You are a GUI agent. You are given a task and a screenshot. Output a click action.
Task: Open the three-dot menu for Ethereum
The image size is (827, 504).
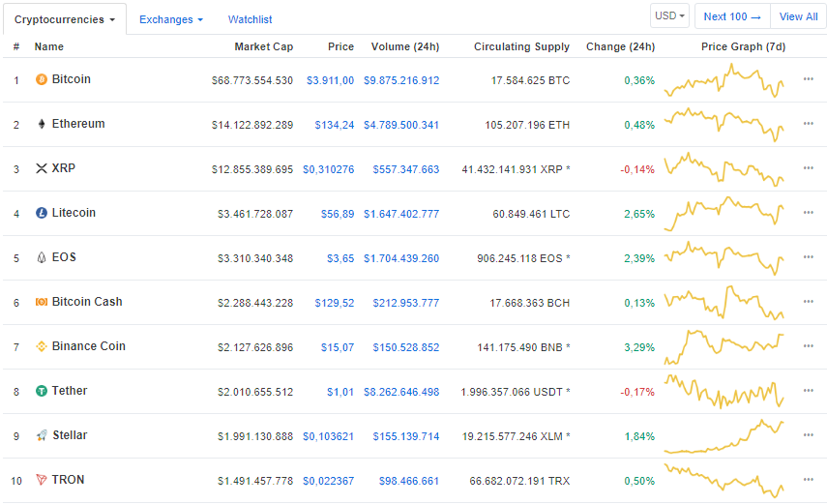pos(809,124)
